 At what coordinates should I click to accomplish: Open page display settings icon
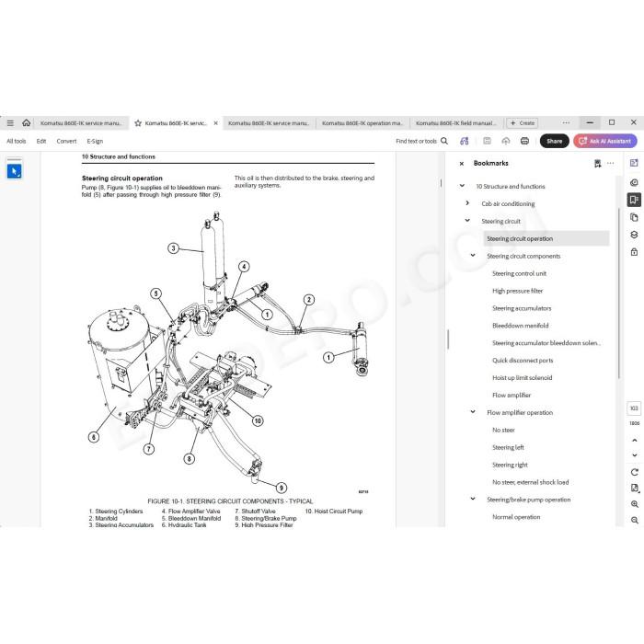coord(635,488)
